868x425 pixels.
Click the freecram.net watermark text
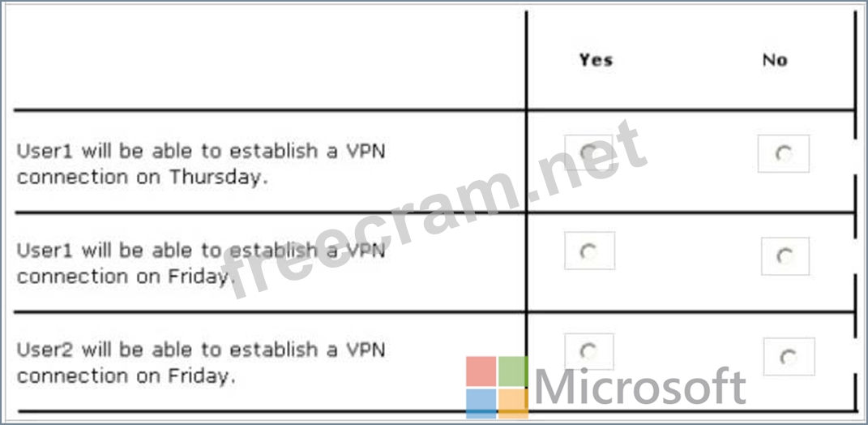tap(434, 210)
